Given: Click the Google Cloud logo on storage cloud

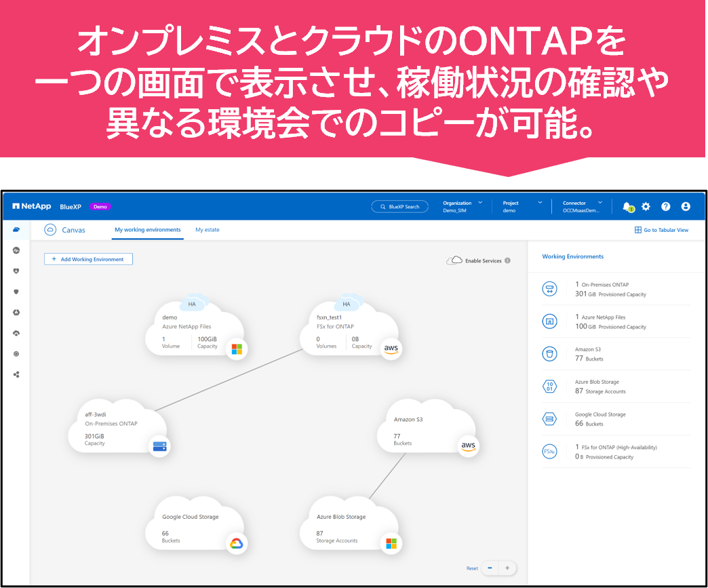Looking at the screenshot, I should click(x=237, y=543).
